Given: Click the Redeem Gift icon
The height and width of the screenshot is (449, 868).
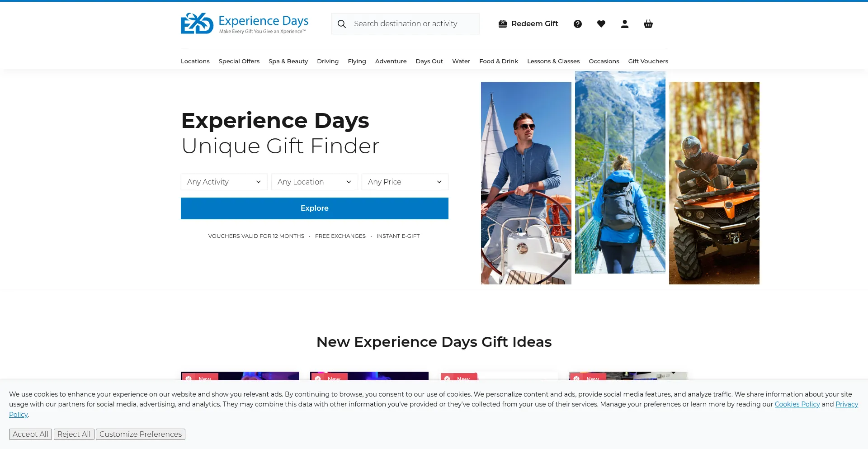Looking at the screenshot, I should tap(503, 24).
